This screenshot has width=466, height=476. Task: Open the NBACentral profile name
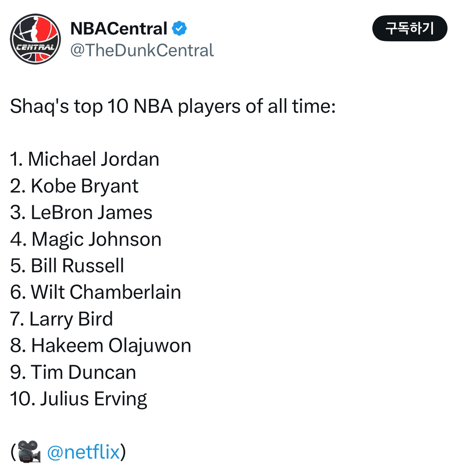[119, 29]
